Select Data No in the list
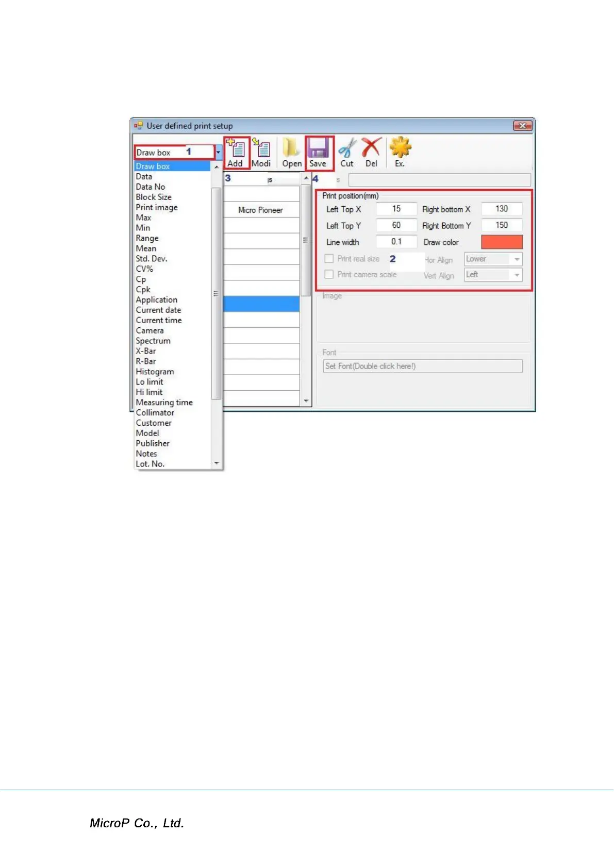614x868 pixels. pyautogui.click(x=172, y=187)
